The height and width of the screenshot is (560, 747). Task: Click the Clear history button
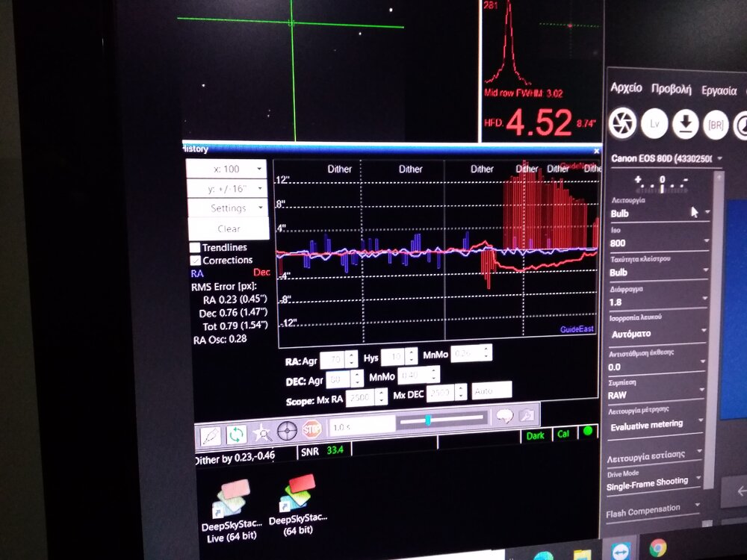click(228, 228)
